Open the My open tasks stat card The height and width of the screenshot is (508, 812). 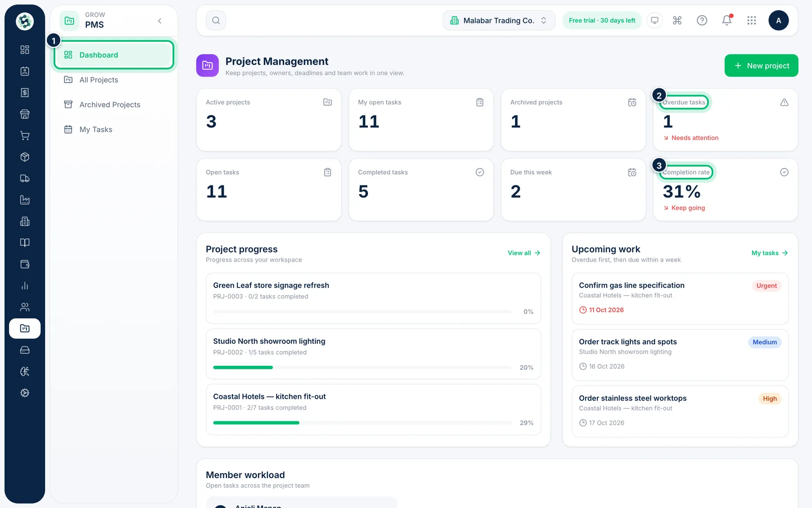click(x=421, y=120)
